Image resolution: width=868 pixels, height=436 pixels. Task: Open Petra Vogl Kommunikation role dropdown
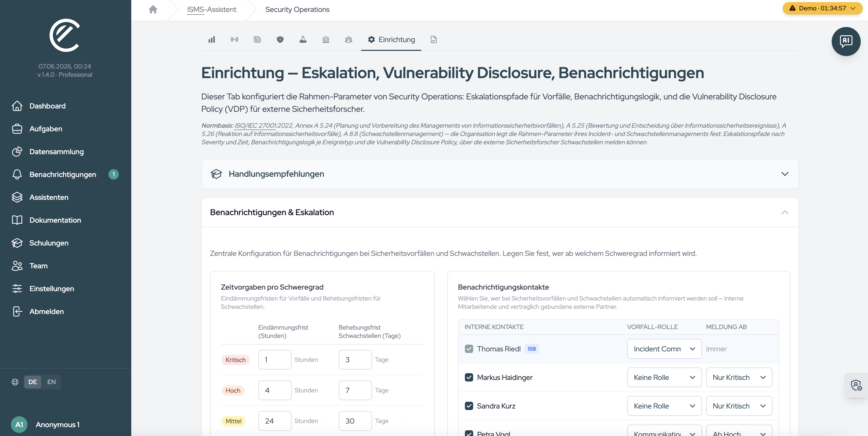pyautogui.click(x=664, y=431)
